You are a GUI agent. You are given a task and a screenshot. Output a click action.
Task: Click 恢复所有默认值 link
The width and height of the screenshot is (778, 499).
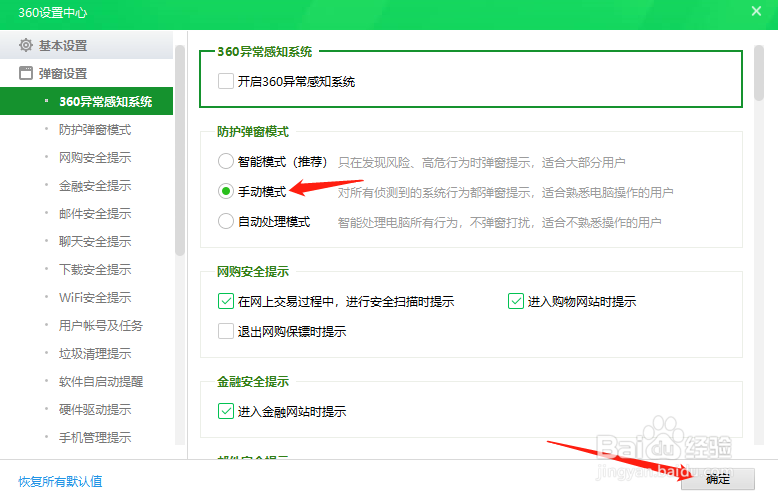[60, 481]
